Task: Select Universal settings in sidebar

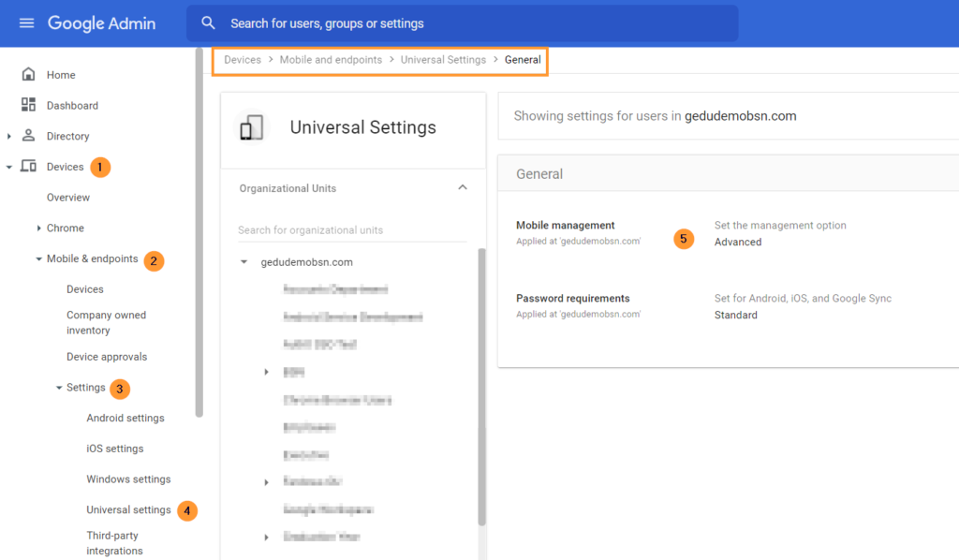Action: pos(128,509)
